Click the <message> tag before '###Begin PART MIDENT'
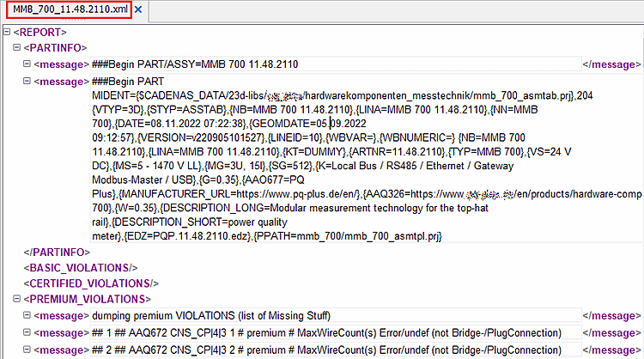The height and width of the screenshot is (359, 644). coord(62,82)
